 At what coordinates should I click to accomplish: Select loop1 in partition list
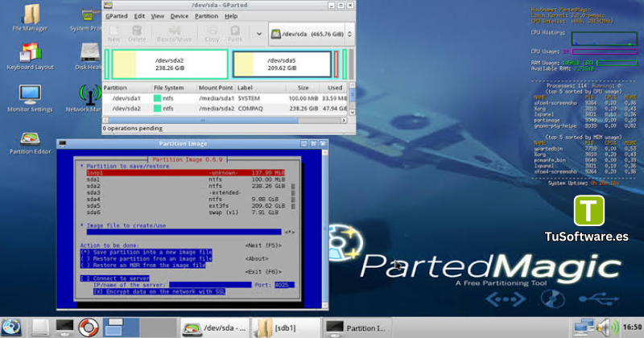coord(186,173)
